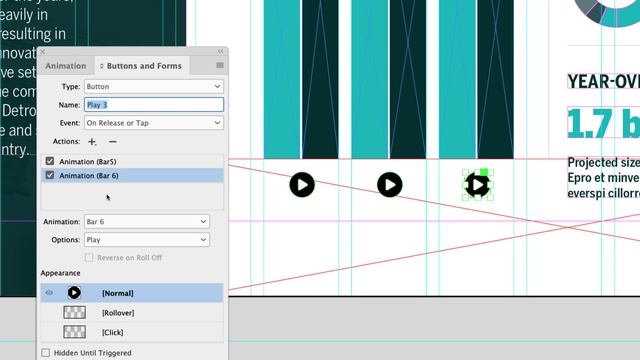
Task: Click the first play button under bars
Action: tap(302, 185)
